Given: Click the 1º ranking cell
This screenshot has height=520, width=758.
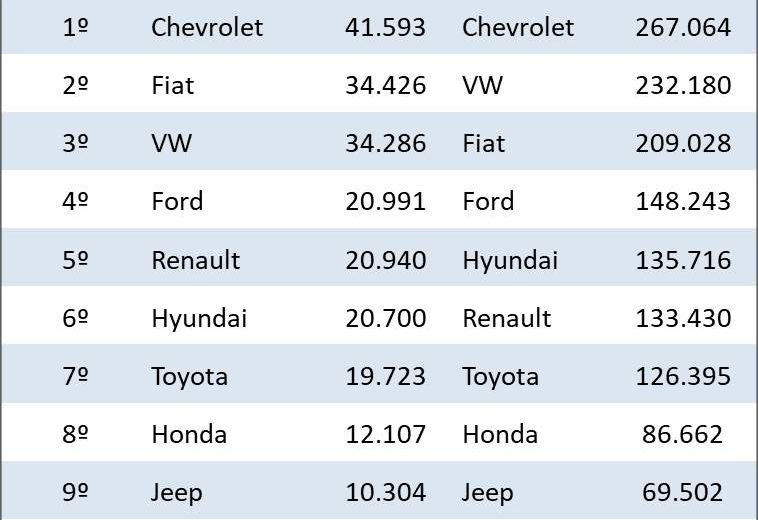Looking at the screenshot, I should coord(75,27).
